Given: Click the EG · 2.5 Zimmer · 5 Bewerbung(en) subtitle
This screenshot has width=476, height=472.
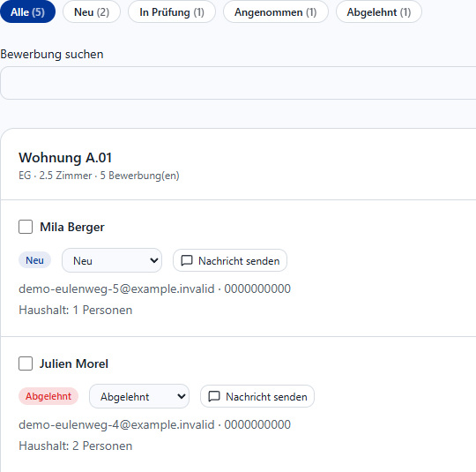Looking at the screenshot, I should [x=99, y=176].
